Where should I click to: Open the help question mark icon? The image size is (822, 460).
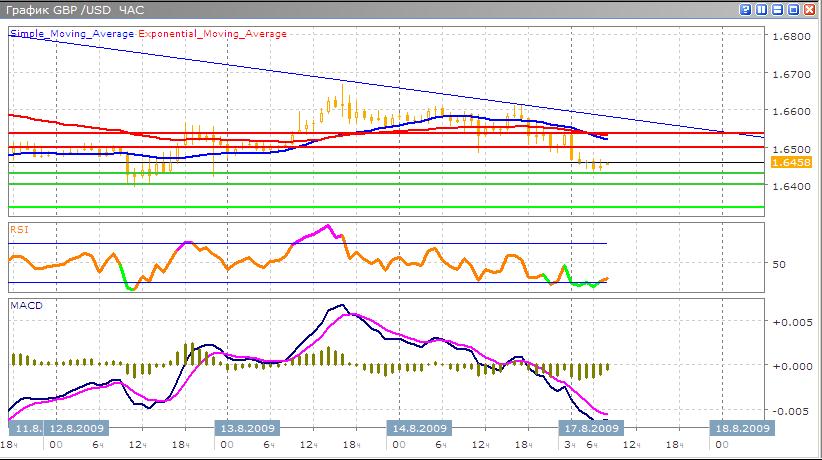pos(745,9)
